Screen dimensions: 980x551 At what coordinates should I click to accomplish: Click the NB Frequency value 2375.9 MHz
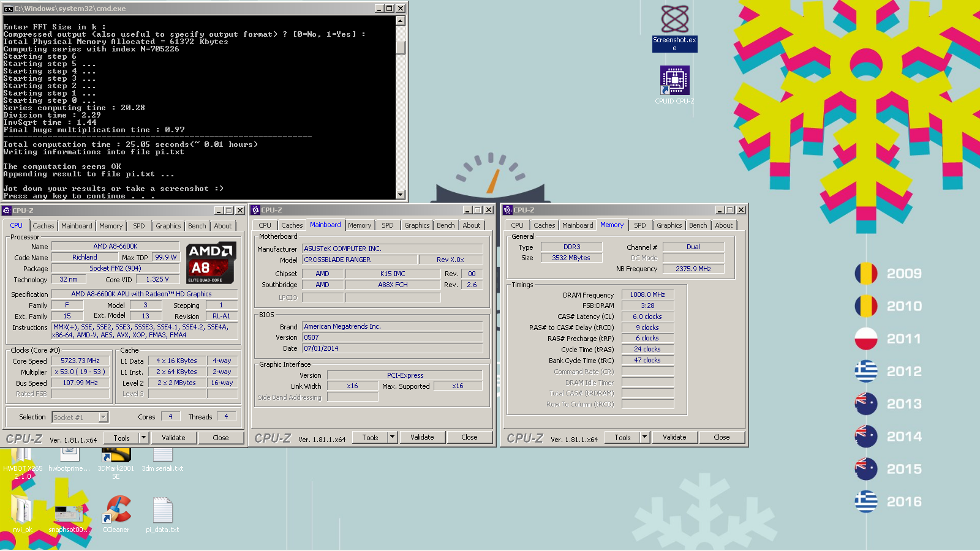693,269
